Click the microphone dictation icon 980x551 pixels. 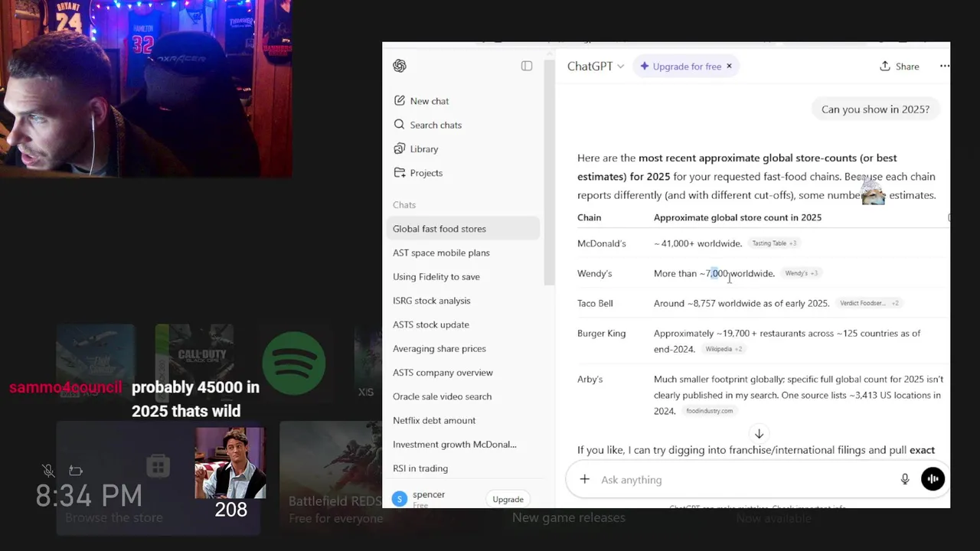tap(905, 479)
